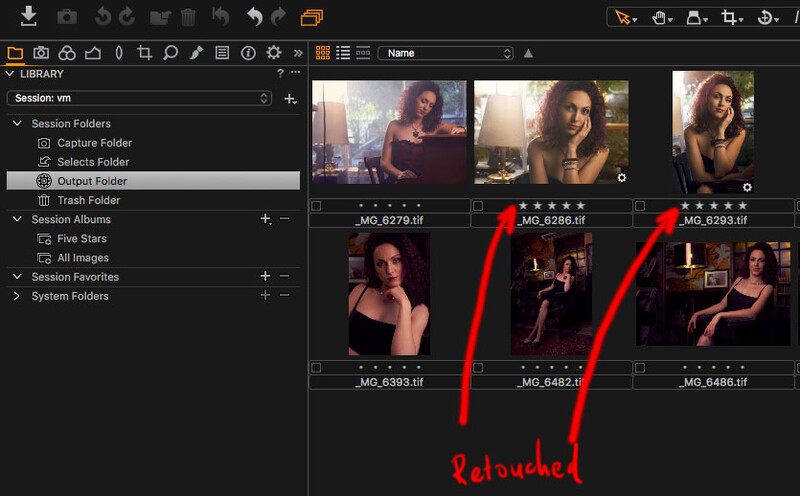Click the Rotate right icon
The height and width of the screenshot is (496, 800).
(x=127, y=17)
